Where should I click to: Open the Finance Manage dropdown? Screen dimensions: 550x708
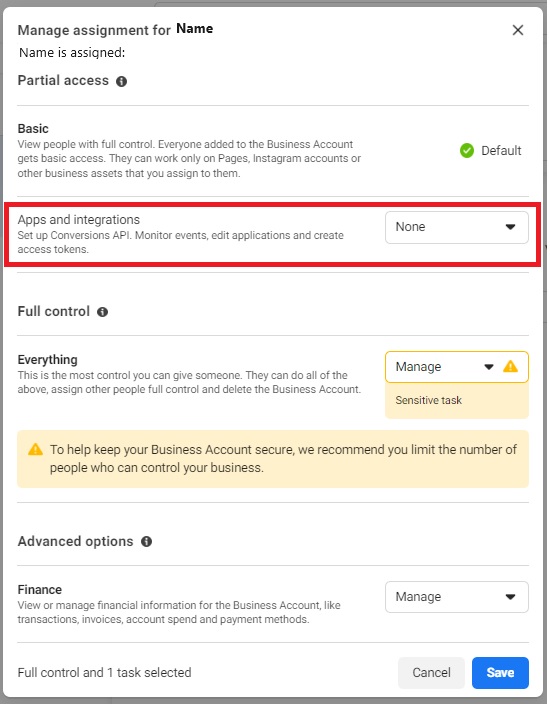[x=457, y=597]
